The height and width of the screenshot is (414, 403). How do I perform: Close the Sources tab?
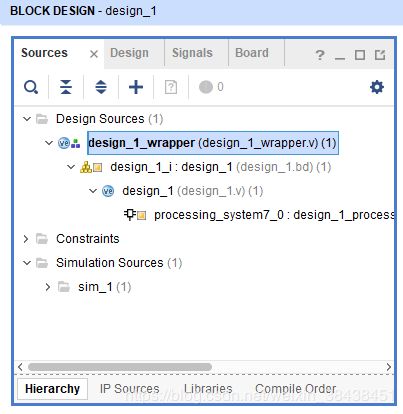tap(94, 54)
